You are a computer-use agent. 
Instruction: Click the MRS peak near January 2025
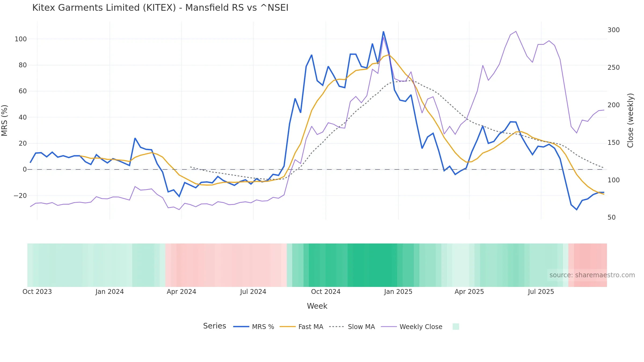[x=383, y=32]
